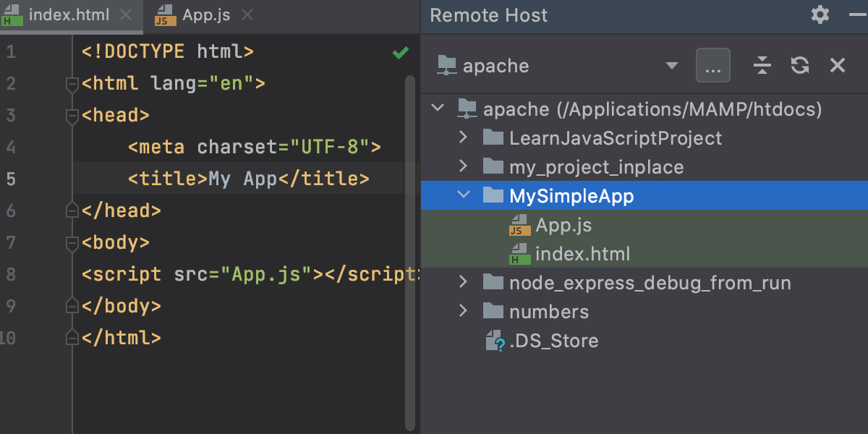
Task: Click line number 5 in the editor gutter
Action: click(x=10, y=179)
